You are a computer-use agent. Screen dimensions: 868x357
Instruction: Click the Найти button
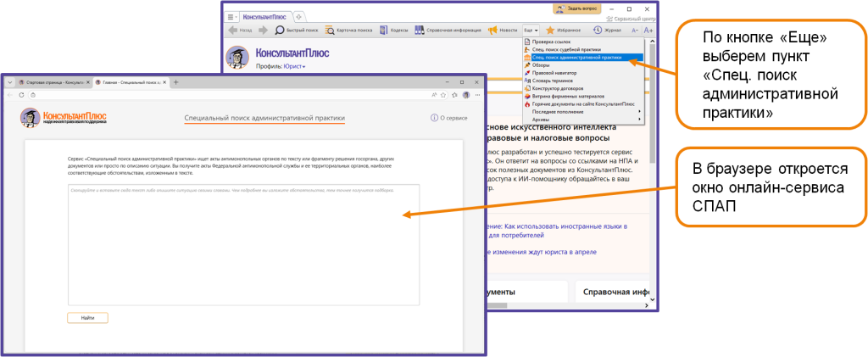(87, 318)
